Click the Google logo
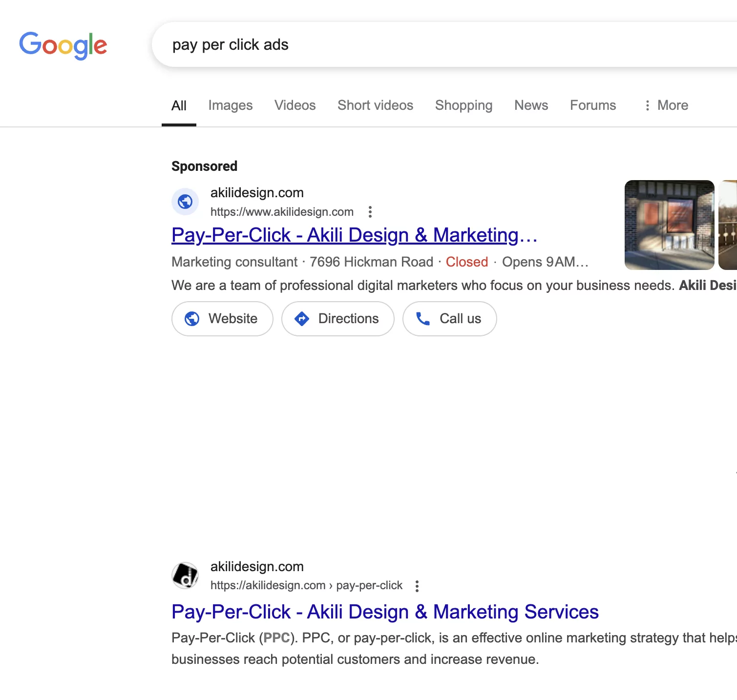Viewport: 737px width, 700px height. click(63, 45)
